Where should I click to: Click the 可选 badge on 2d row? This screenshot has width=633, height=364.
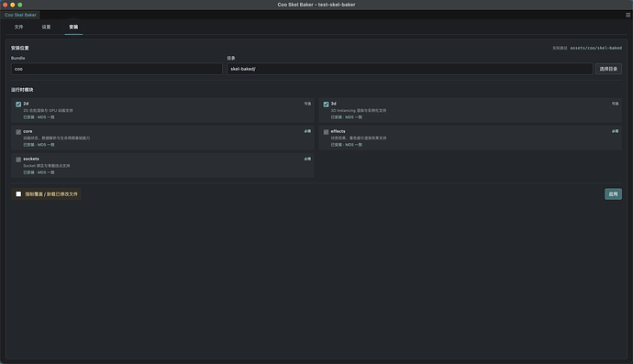click(307, 104)
